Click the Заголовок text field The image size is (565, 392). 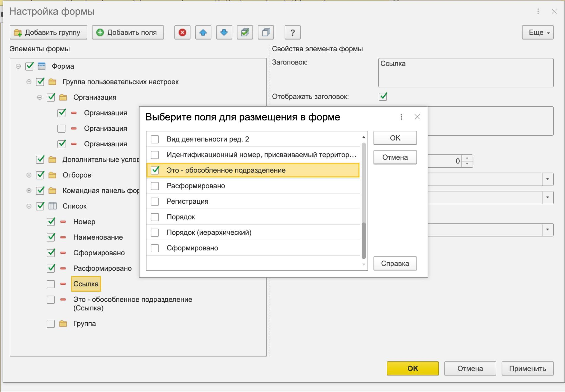pyautogui.click(x=466, y=73)
